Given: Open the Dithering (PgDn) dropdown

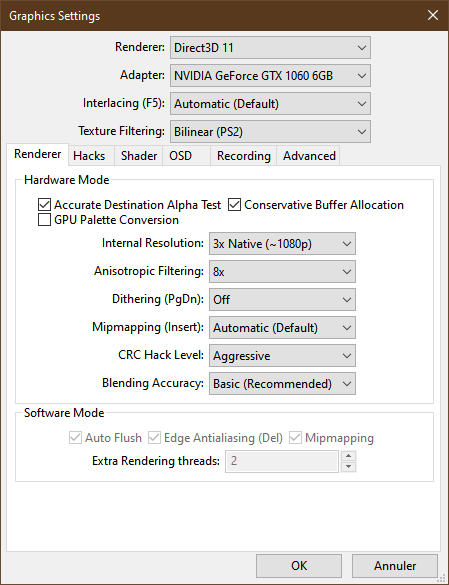Looking at the screenshot, I should click(x=282, y=300).
